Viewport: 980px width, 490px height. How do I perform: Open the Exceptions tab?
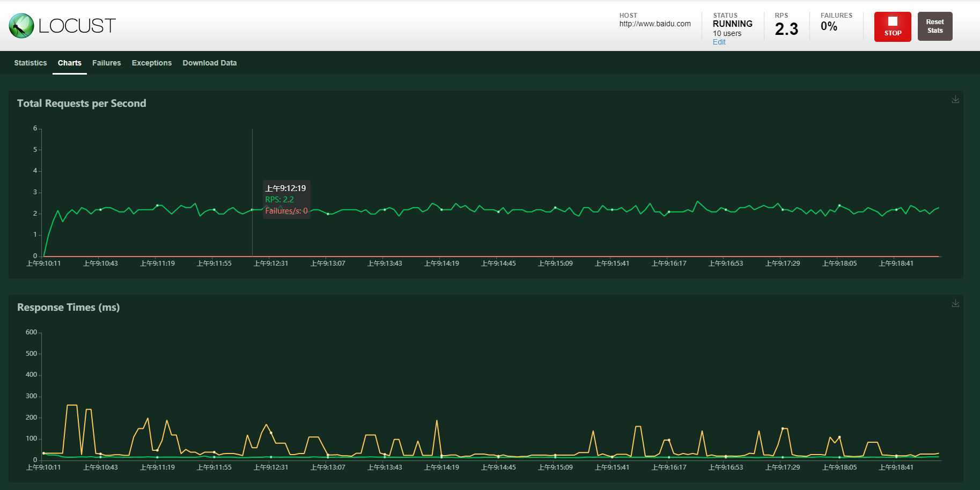[152, 63]
